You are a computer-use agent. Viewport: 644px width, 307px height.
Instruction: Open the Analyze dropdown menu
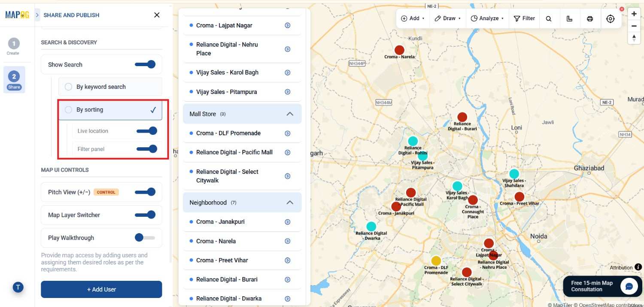(x=487, y=18)
